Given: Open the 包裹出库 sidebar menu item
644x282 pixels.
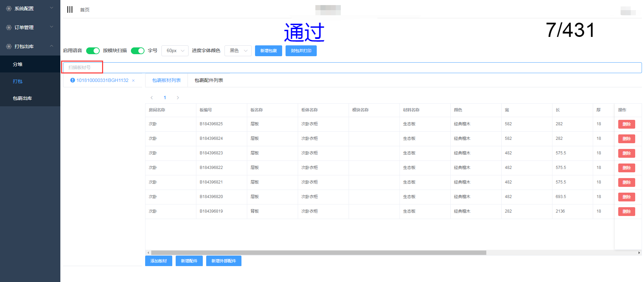Looking at the screenshot, I should point(22,98).
